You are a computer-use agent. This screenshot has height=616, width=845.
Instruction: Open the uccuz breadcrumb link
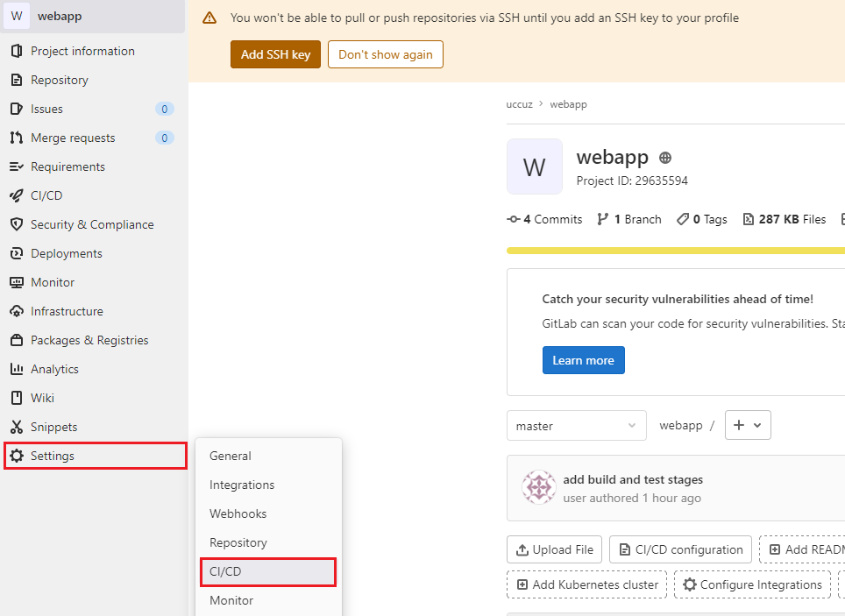(x=520, y=104)
